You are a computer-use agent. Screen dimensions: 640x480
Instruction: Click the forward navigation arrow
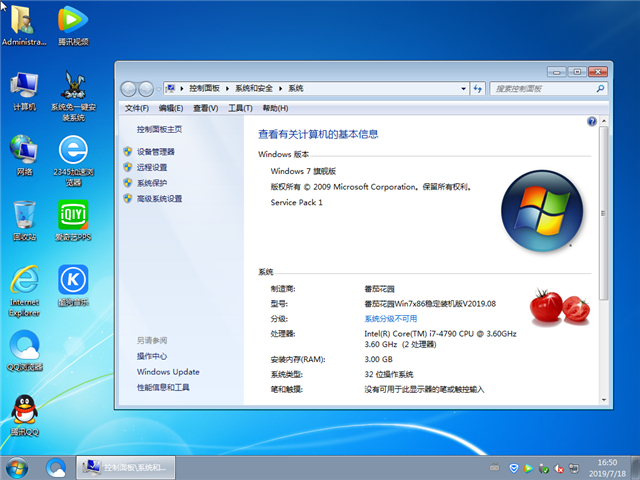click(146, 89)
